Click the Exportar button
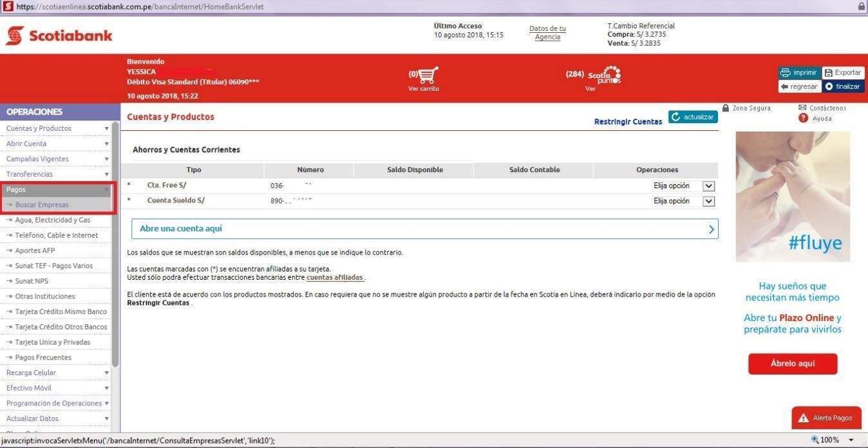 [x=843, y=73]
